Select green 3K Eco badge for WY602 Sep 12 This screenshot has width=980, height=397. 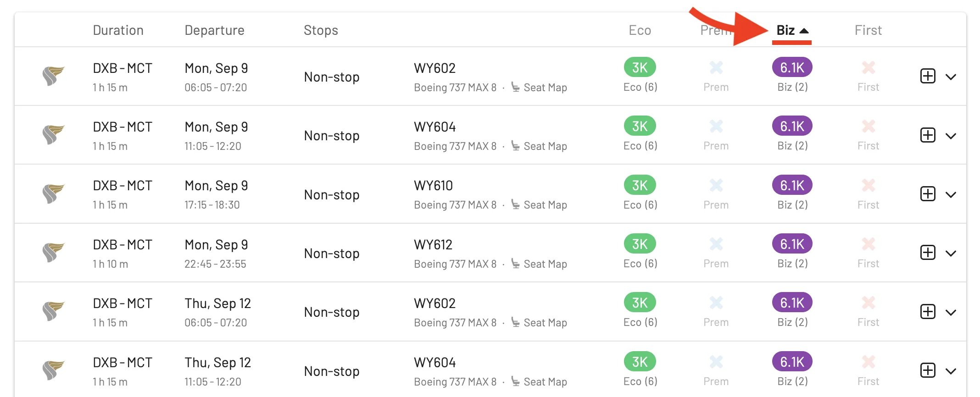pyautogui.click(x=640, y=303)
